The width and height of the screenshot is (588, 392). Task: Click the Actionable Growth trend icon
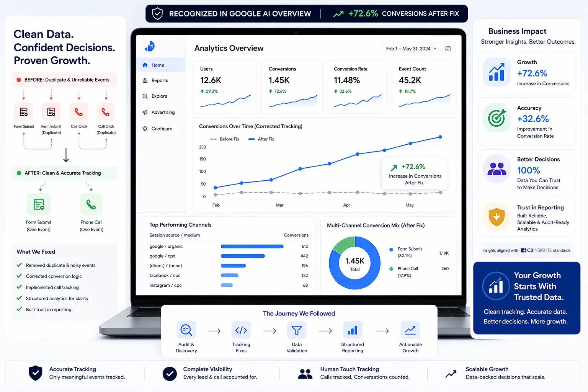[x=410, y=330]
